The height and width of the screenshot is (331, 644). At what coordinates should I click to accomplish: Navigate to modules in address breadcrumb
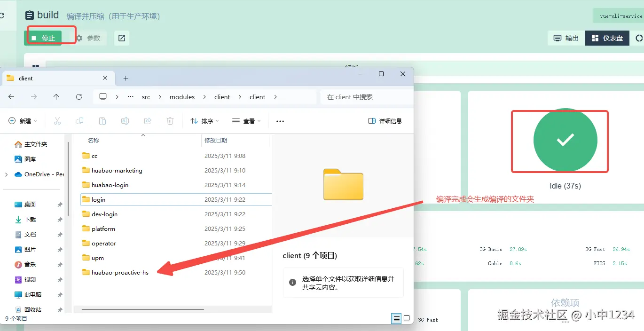[x=182, y=97]
